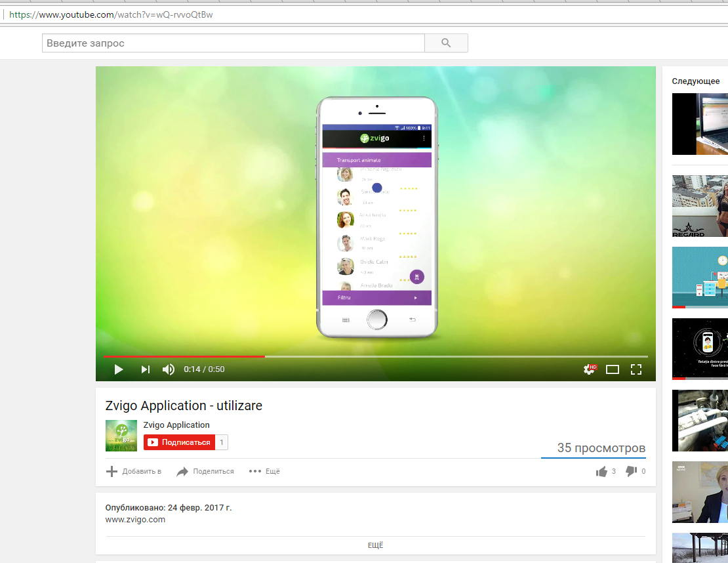The width and height of the screenshot is (728, 563).
Task: Click the search magnifier button
Action: coord(446,43)
